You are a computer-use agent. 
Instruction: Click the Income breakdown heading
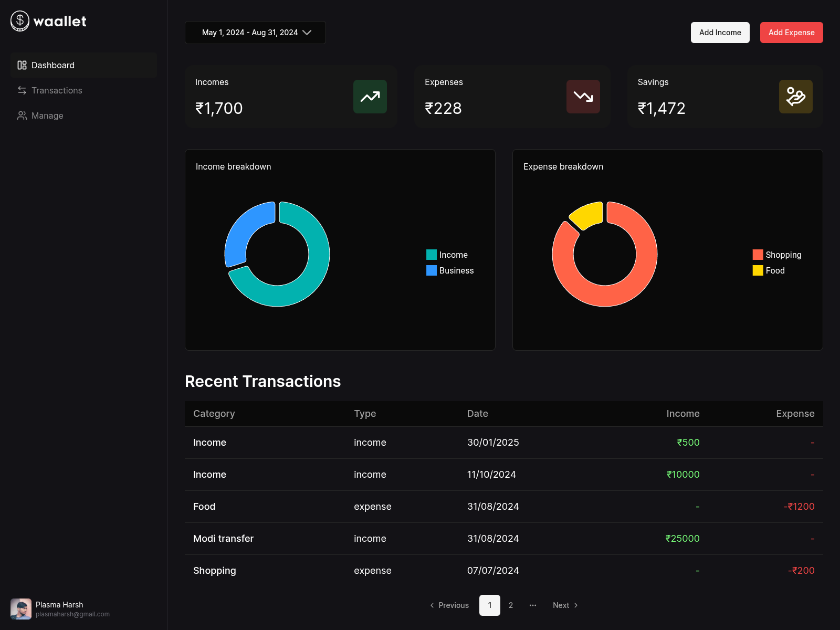click(234, 166)
